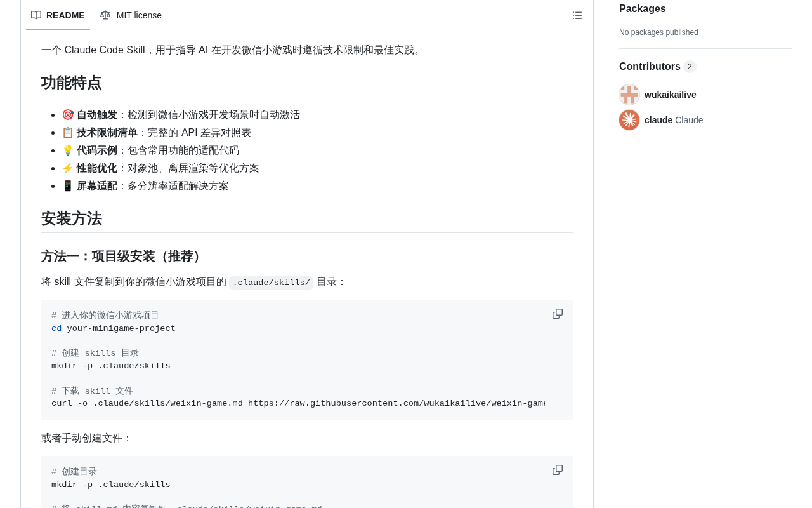Click comment '# 下载 skill 文件'
Screen dimensions: 812x508
(93, 391)
